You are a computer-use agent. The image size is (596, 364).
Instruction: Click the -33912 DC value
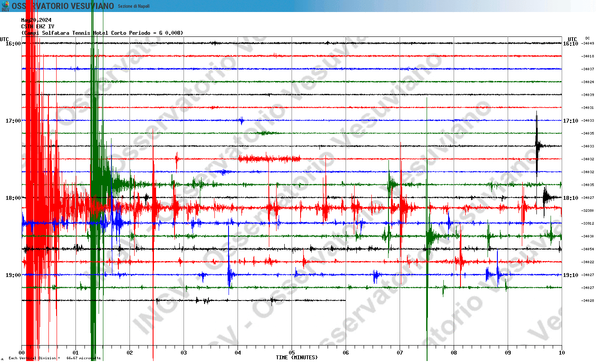click(x=588, y=223)
